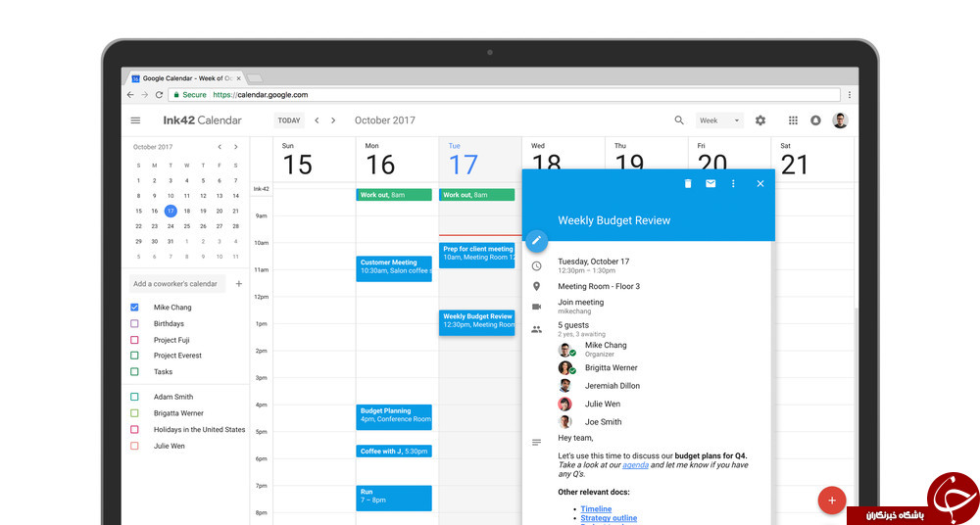980x525 pixels.
Task: Delete the Weekly Budget Review event
Action: click(x=688, y=184)
